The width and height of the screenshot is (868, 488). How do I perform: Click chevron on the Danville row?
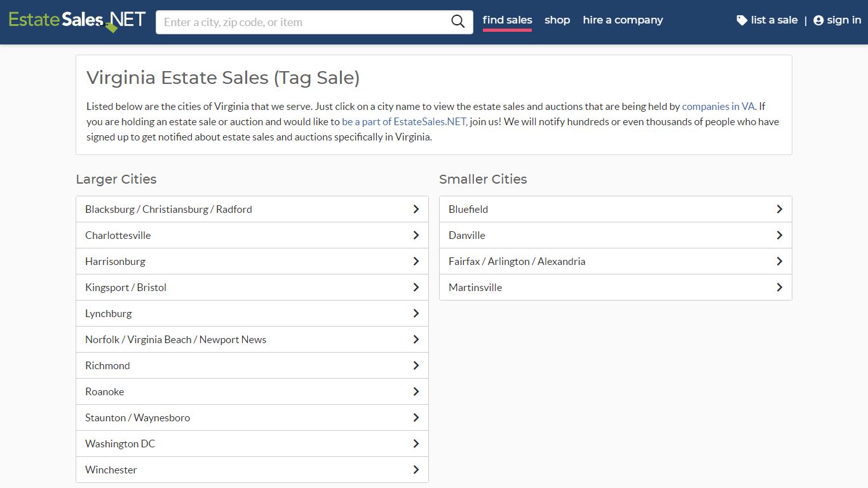779,235
